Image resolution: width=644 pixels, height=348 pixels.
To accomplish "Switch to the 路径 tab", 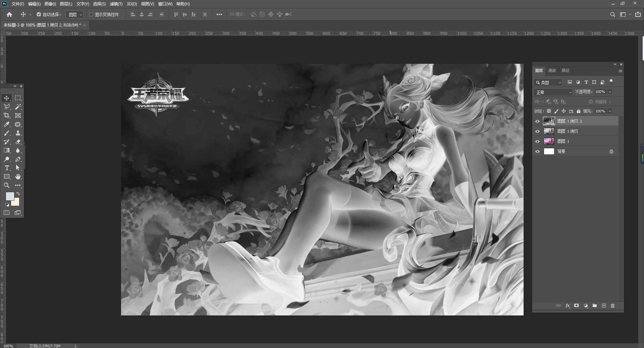I will tap(566, 70).
